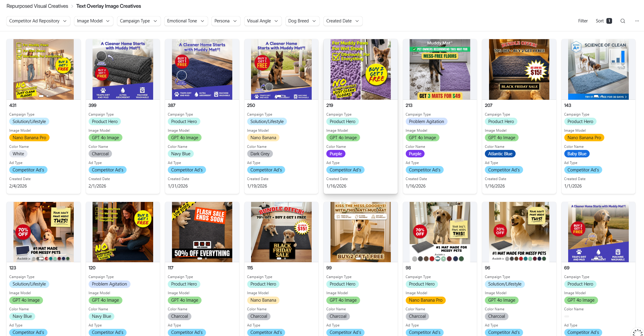Click the Atlantic Blue color tag
644x336 pixels.
click(500, 154)
